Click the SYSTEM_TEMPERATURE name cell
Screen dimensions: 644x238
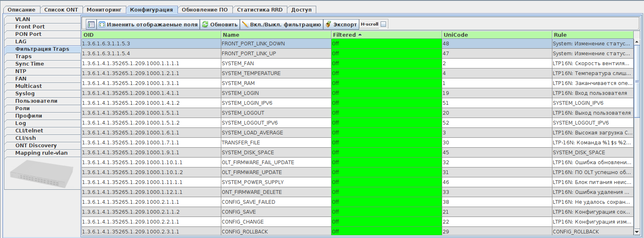click(276, 73)
